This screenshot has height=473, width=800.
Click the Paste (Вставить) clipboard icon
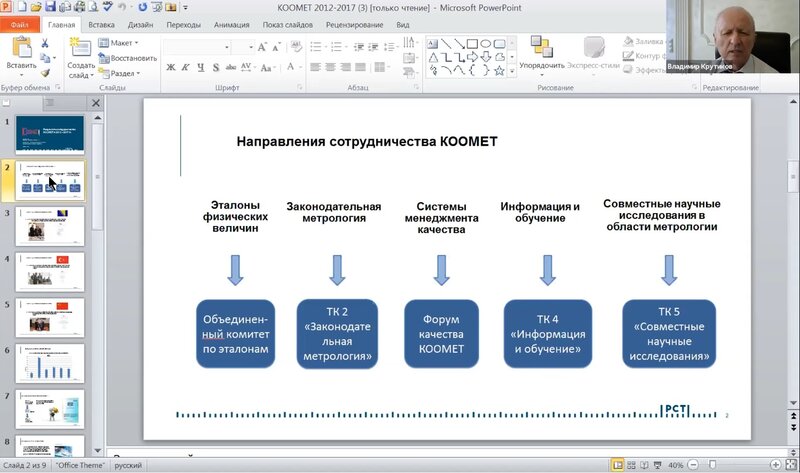21,48
